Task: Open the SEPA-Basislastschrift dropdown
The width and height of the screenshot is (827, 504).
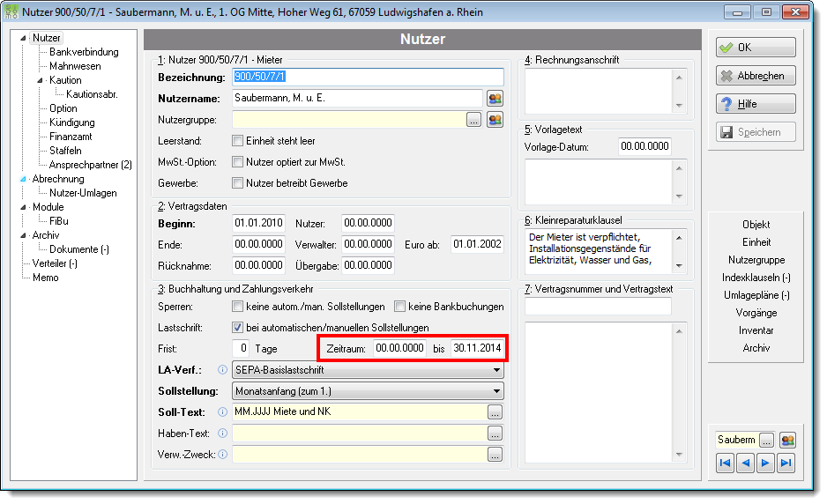Action: click(368, 370)
